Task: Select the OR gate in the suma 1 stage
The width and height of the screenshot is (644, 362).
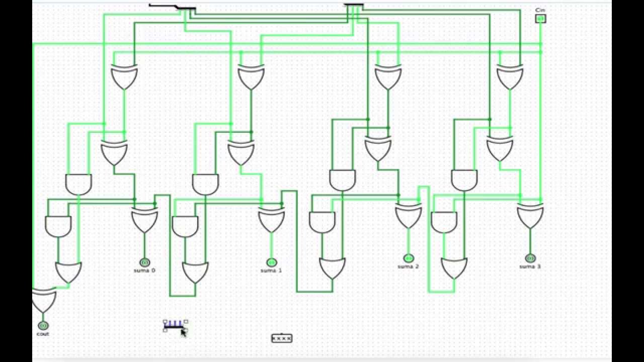Action: (x=195, y=272)
